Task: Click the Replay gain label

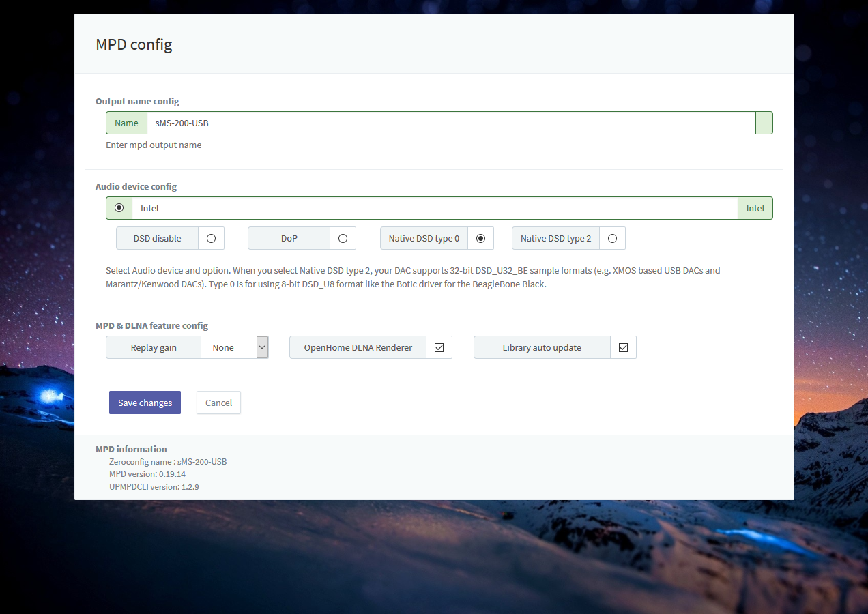Action: coord(154,347)
